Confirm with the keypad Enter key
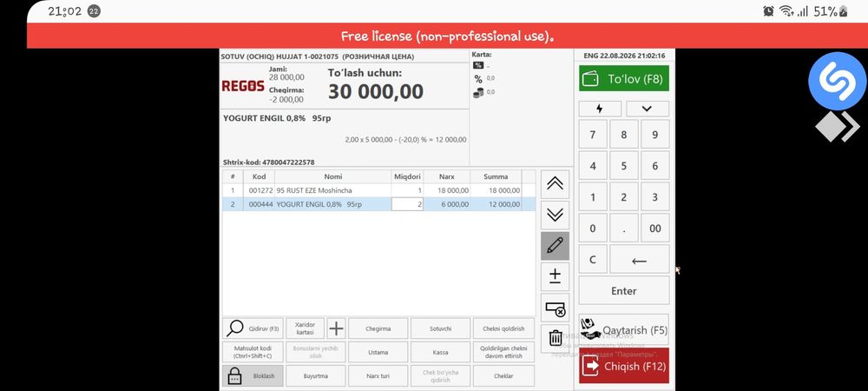The width and height of the screenshot is (868, 391). point(624,291)
